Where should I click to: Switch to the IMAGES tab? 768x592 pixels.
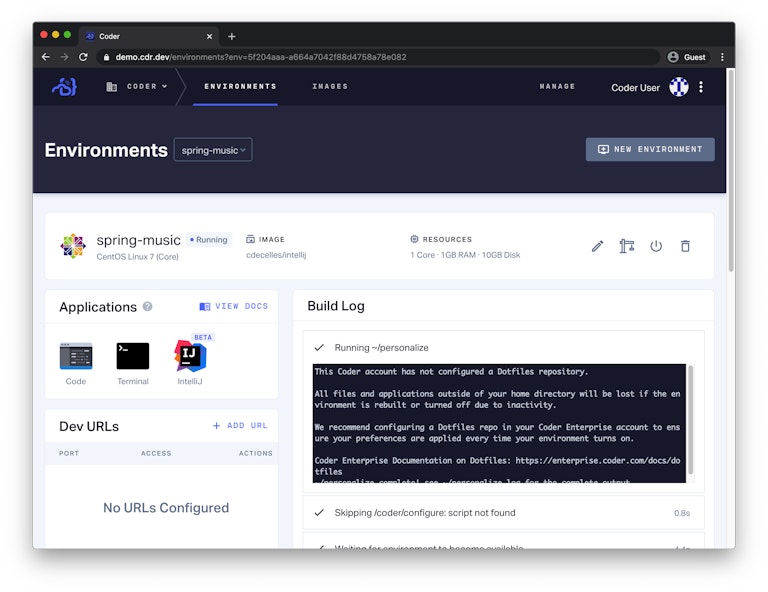tap(330, 86)
